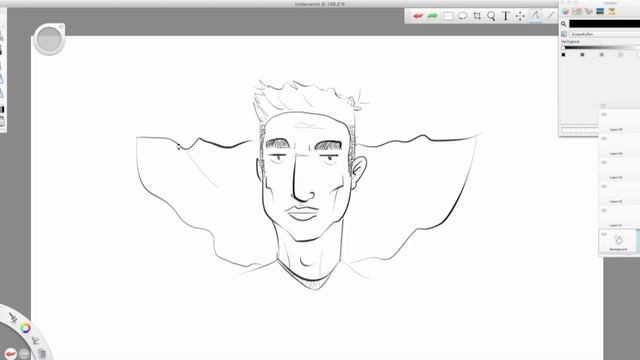Screen dimensions: 640x360
Task: Select the Background layer thumbnail
Action: (x=618, y=240)
